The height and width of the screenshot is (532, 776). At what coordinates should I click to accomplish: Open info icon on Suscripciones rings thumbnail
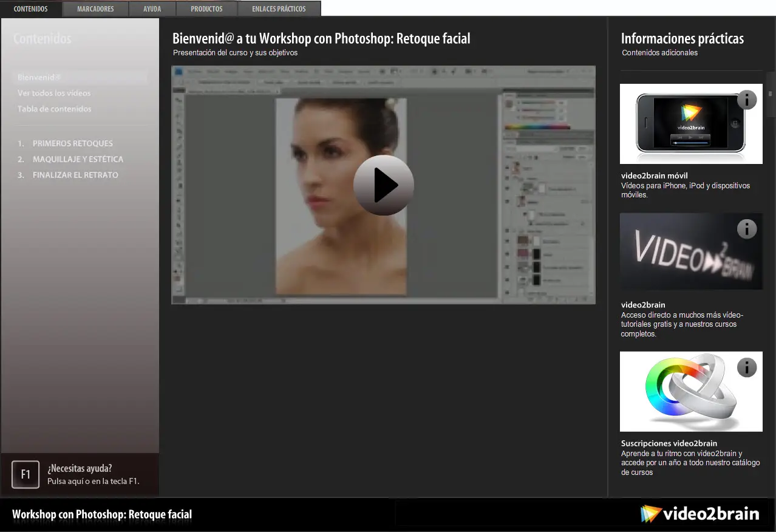747,367
